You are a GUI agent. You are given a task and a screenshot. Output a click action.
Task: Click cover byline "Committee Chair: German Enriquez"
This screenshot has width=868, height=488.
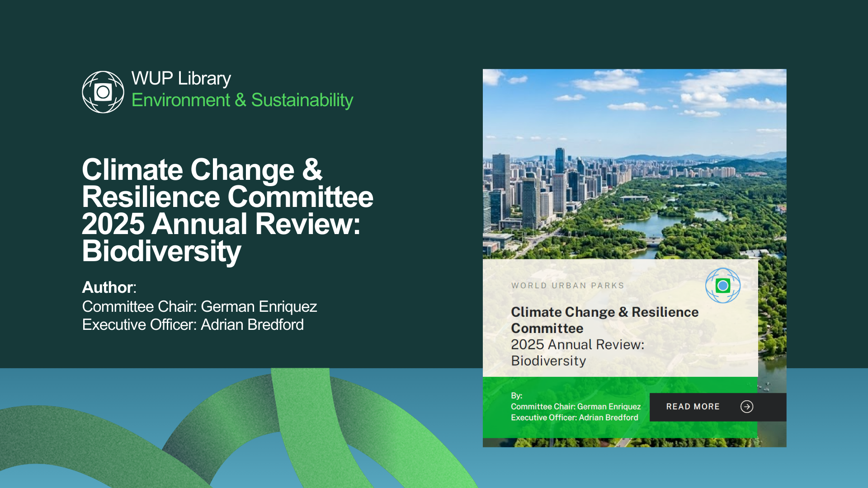(576, 407)
